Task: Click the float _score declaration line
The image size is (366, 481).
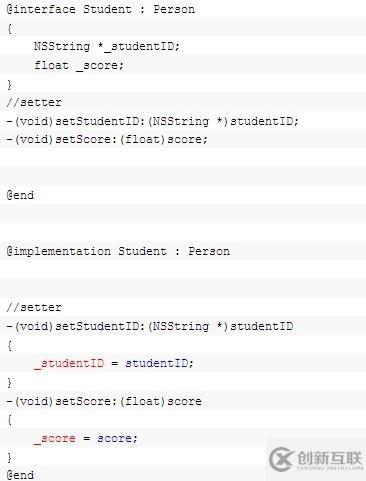Action: click(x=79, y=65)
